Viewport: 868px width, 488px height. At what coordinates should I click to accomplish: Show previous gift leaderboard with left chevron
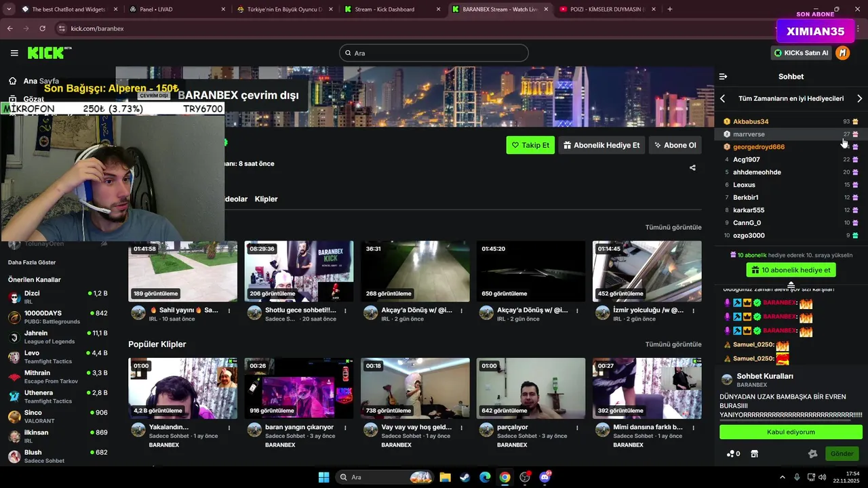pyautogui.click(x=722, y=98)
